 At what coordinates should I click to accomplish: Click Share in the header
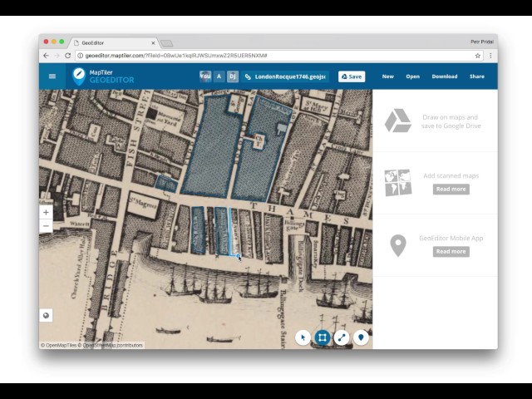click(476, 76)
